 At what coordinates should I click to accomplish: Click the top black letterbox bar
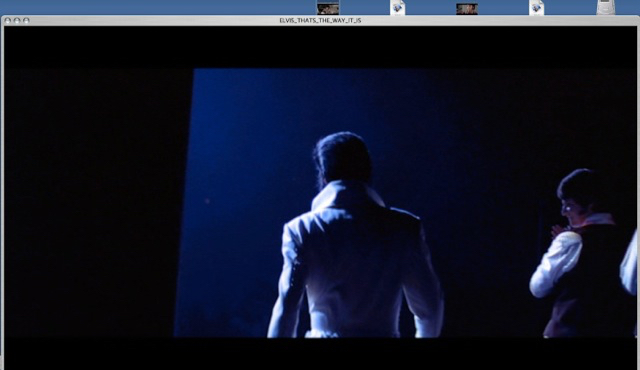(320, 47)
